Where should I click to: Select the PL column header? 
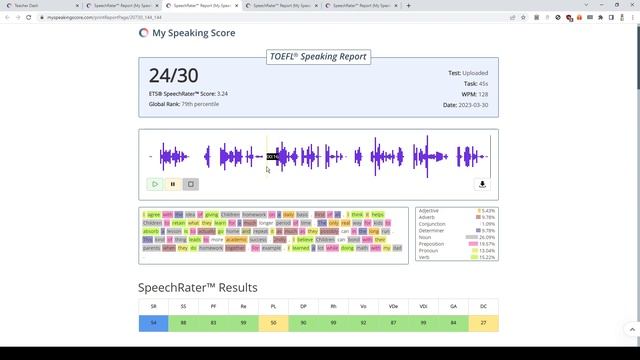[x=273, y=307]
